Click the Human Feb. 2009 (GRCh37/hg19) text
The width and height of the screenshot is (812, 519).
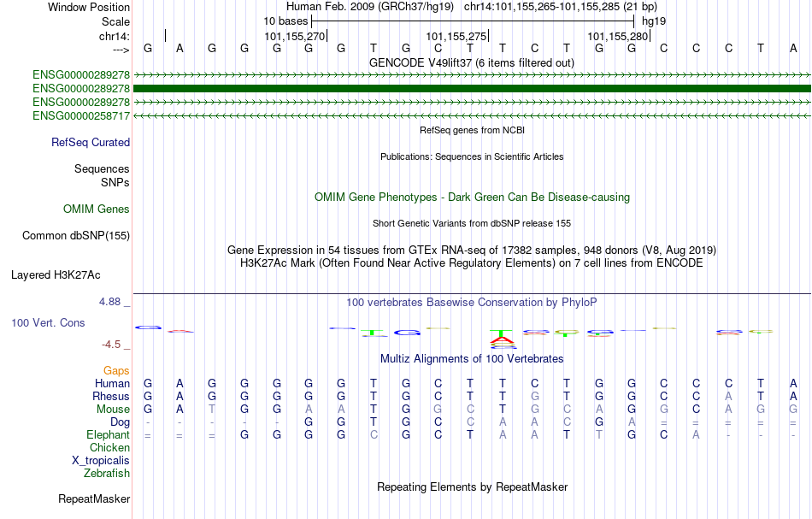[x=370, y=7]
